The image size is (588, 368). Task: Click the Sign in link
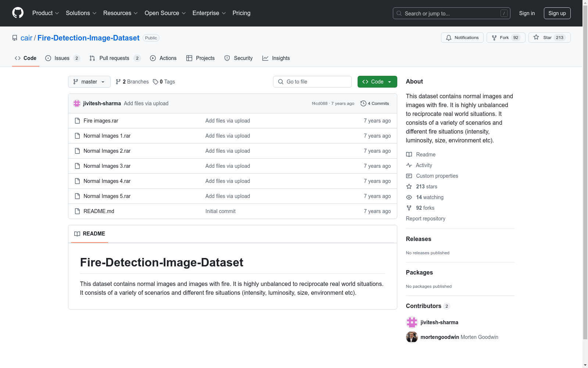click(527, 13)
